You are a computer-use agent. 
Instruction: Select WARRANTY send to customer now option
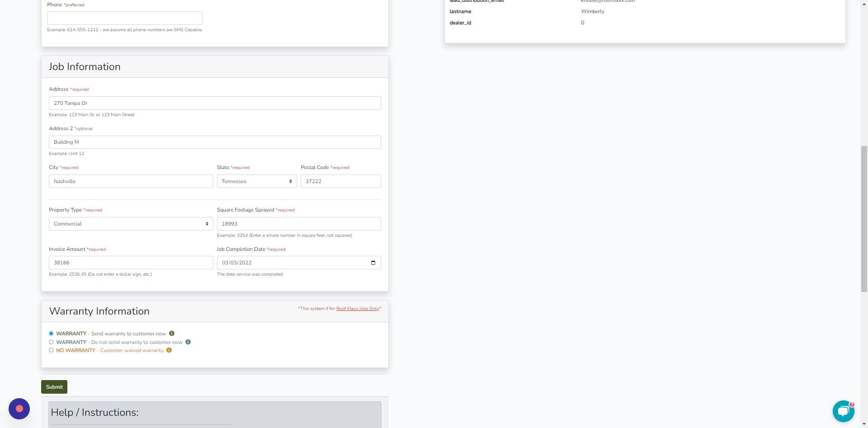tap(51, 334)
